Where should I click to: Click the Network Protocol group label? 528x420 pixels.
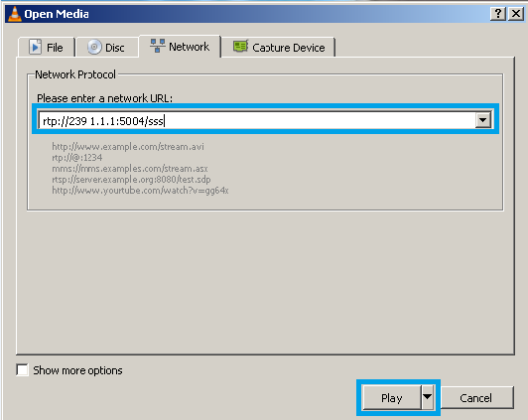[x=75, y=74]
